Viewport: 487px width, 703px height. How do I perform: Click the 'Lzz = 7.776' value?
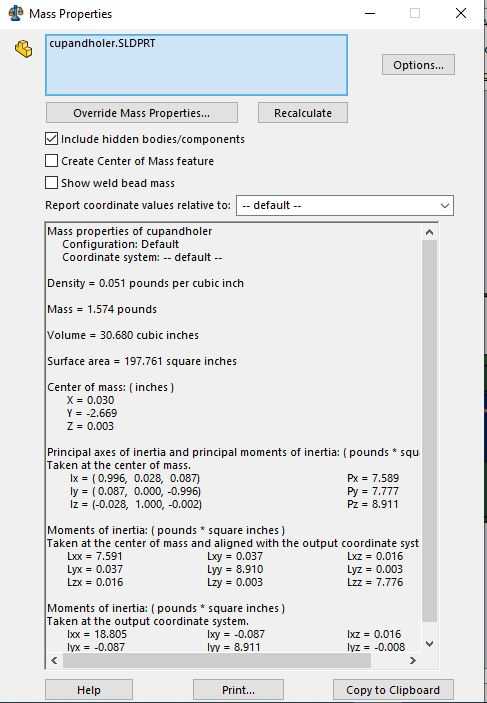[375, 582]
